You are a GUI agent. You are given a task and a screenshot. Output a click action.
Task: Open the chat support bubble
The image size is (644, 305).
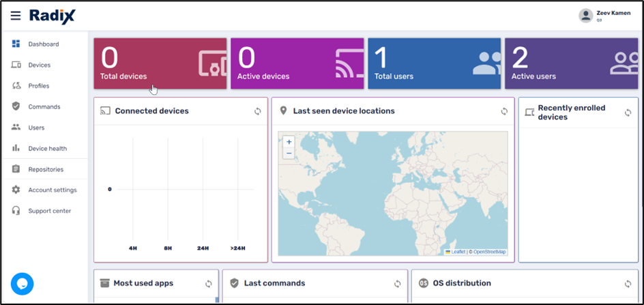point(22,283)
